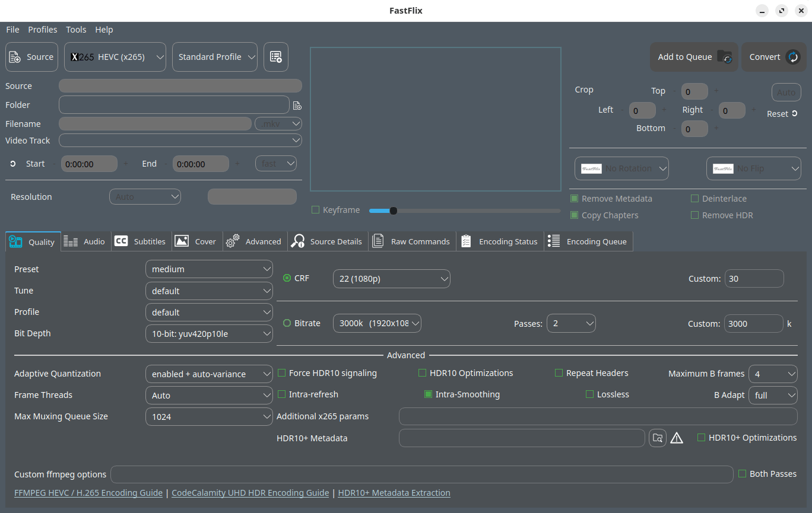Open CodeCalamity UHD HDR Encoding Guide link
812x513 pixels.
pyautogui.click(x=250, y=493)
